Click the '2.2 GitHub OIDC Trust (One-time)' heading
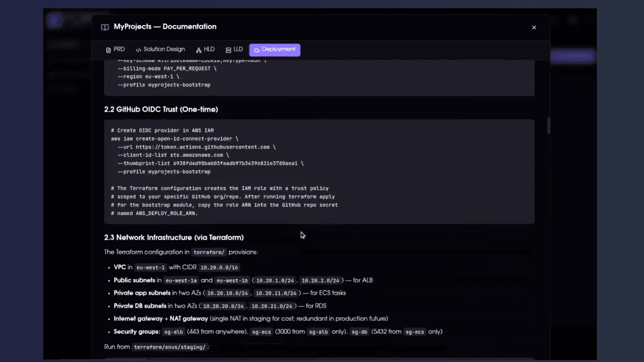Image resolution: width=644 pixels, height=362 pixels. point(161,109)
